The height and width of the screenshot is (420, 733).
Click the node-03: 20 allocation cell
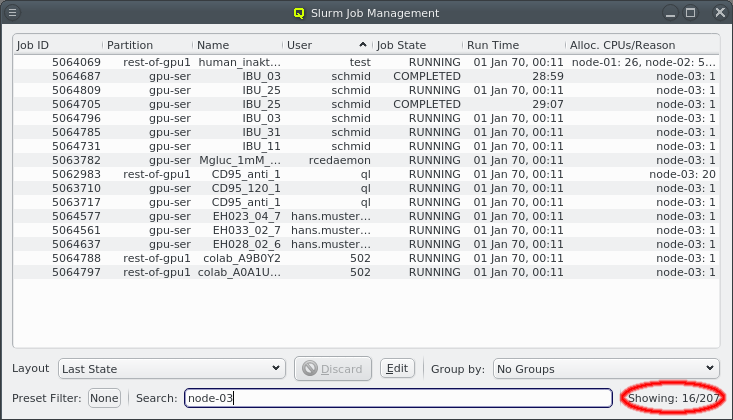click(683, 174)
